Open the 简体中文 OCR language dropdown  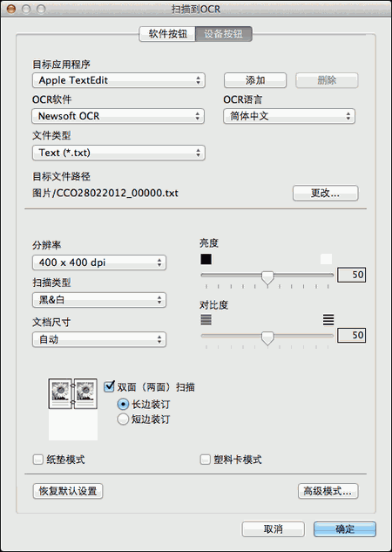[x=289, y=116]
